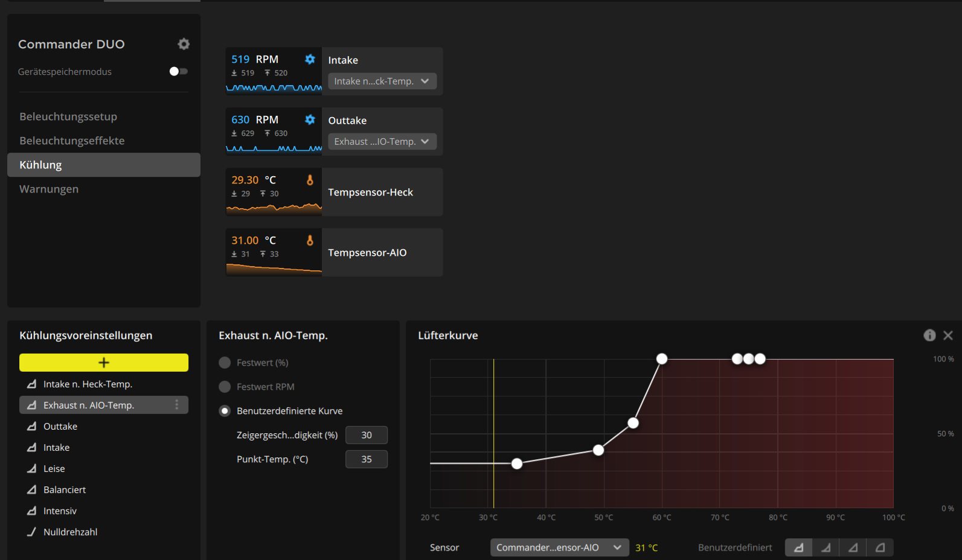Click curve icon beside Intensiv preset
Screen dimensions: 962x560
pyautogui.click(x=31, y=511)
